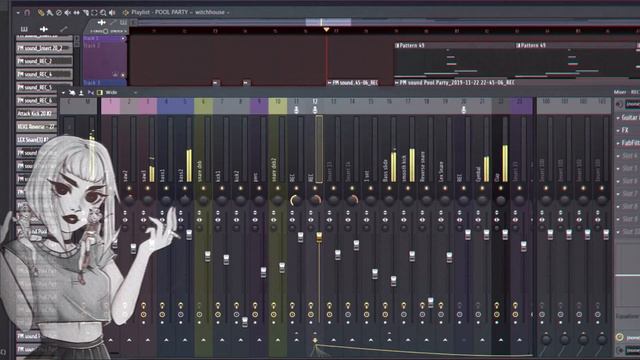Expand the Guitar effect slot arrow
The height and width of the screenshot is (360, 640).
(619, 118)
